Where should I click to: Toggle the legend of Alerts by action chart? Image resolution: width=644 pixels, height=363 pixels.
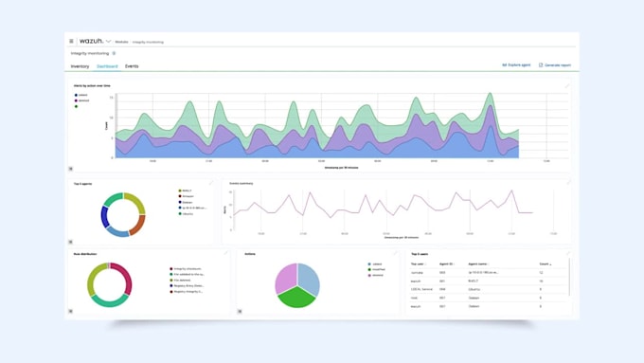click(71, 169)
